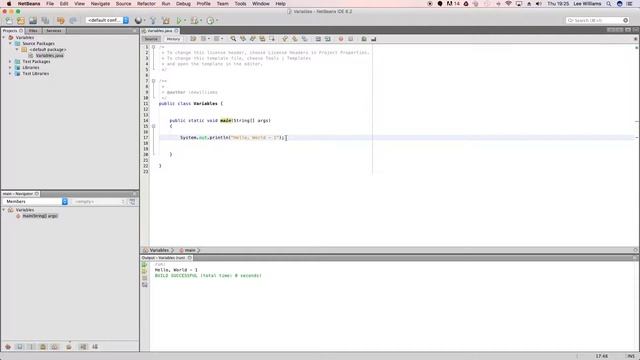Click Find Next Occurrence icon

point(253,39)
